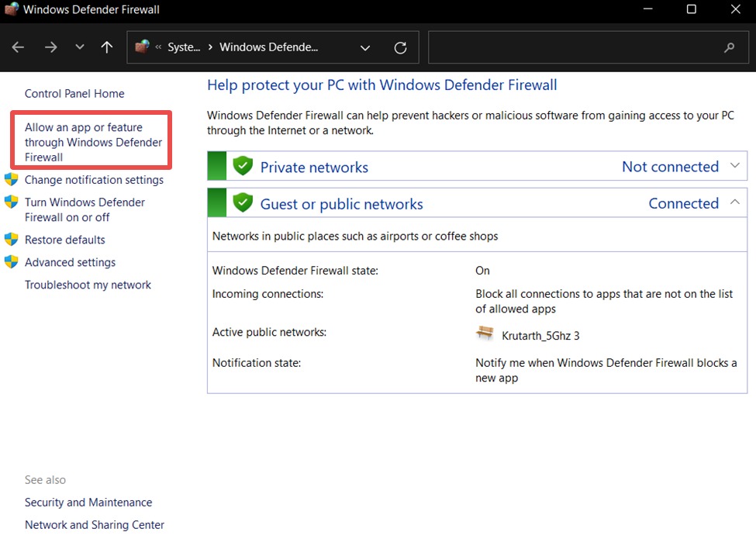756x546 pixels.
Task: Open the Recent locations dropdown arrow
Action: pyautogui.click(x=80, y=47)
